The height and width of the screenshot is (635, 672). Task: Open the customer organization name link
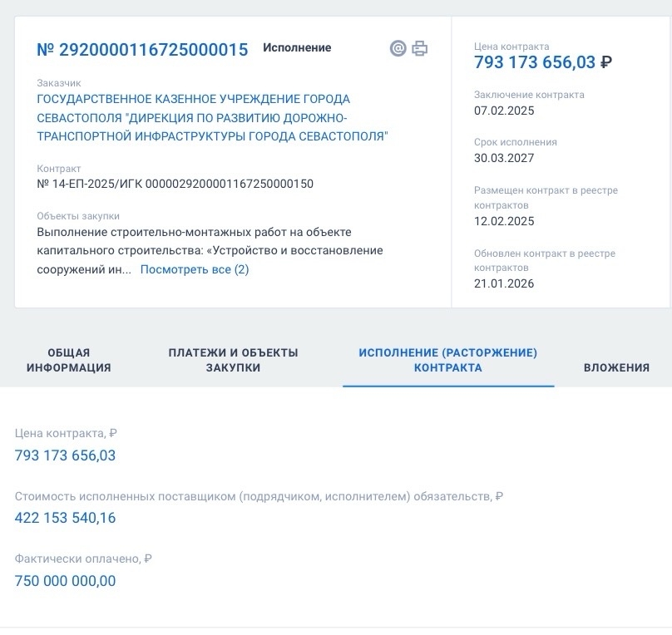(212, 117)
